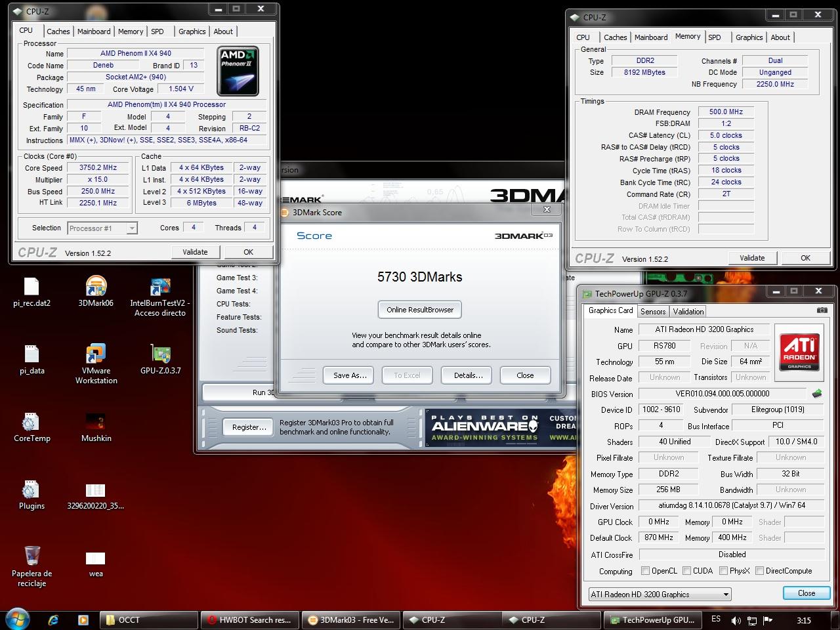Click GPU-Z screenshot camera icon

click(x=822, y=310)
